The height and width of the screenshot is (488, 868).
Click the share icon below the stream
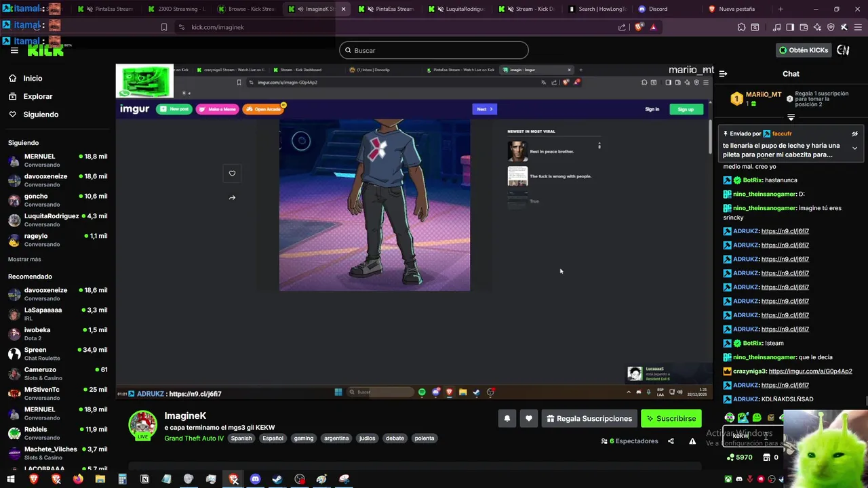671,441
